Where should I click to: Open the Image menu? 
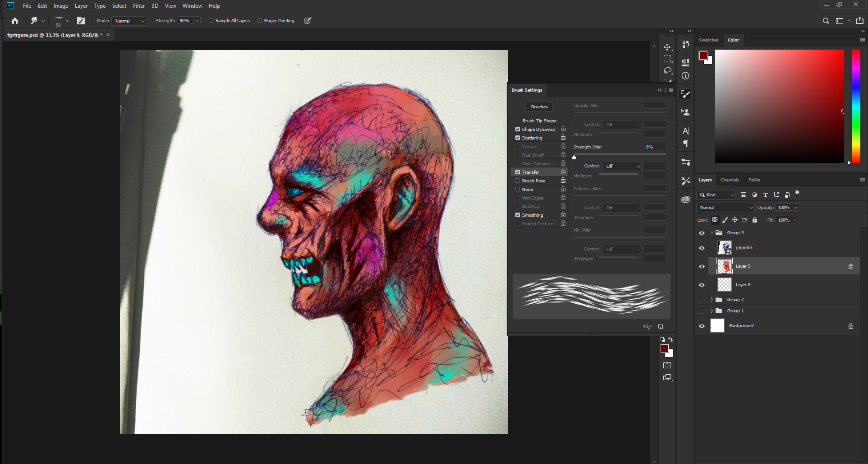(61, 6)
